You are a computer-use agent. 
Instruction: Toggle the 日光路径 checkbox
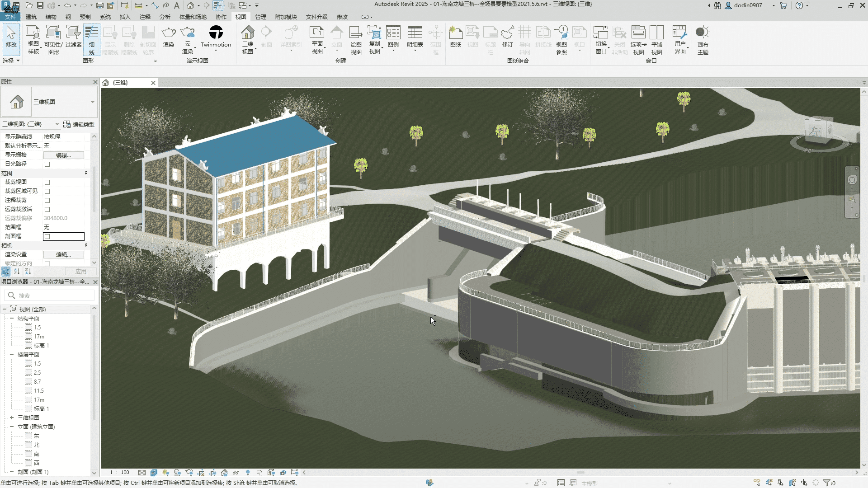click(x=47, y=164)
